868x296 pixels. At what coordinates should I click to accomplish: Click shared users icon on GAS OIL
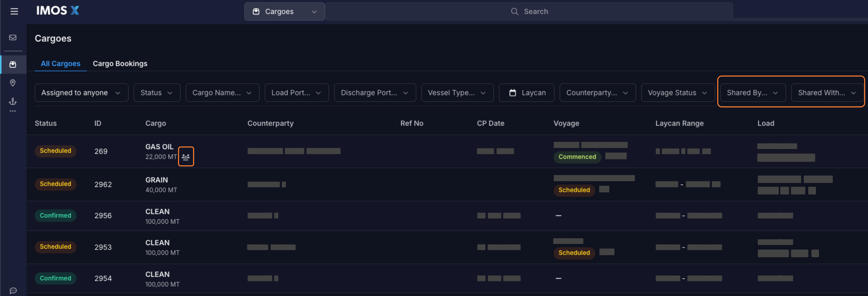pos(186,157)
